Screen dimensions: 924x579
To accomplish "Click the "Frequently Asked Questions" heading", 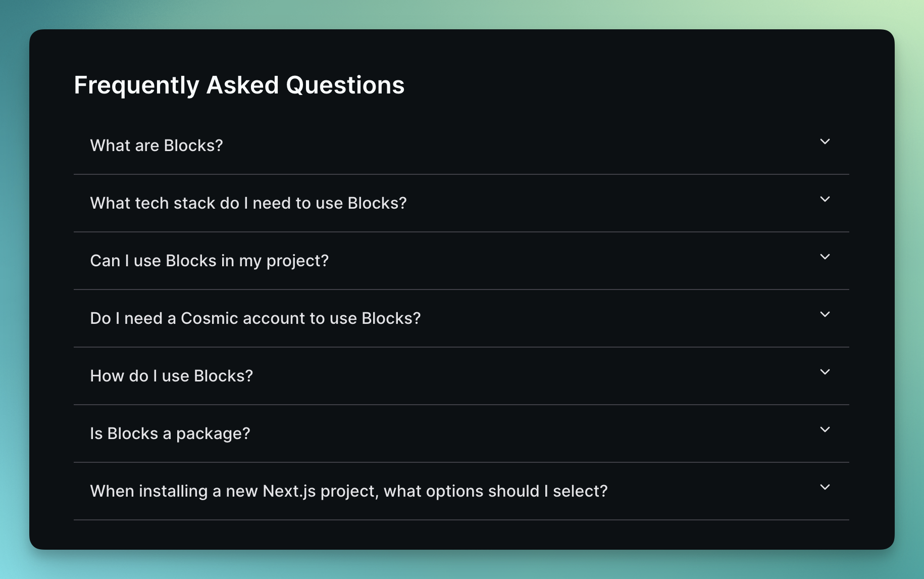I will click(x=239, y=84).
